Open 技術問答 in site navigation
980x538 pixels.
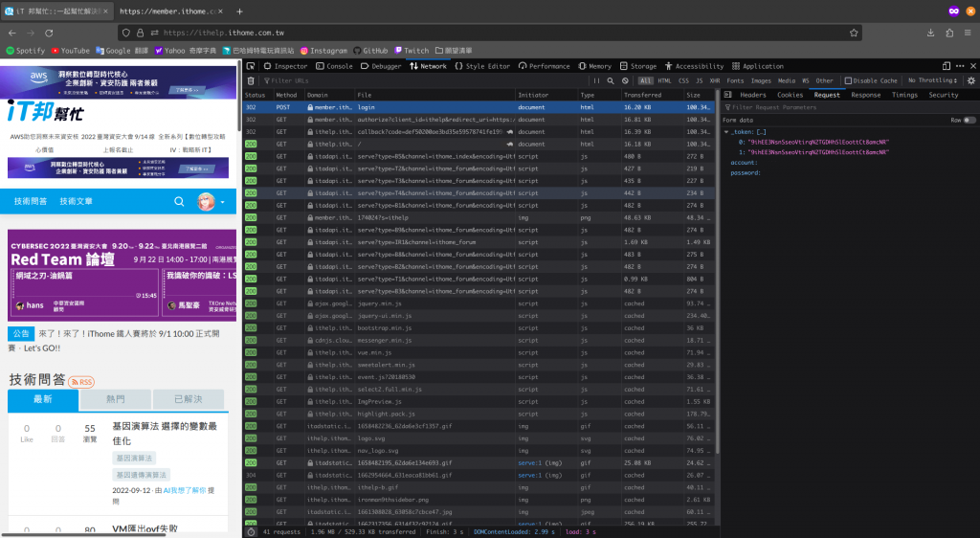[31, 201]
